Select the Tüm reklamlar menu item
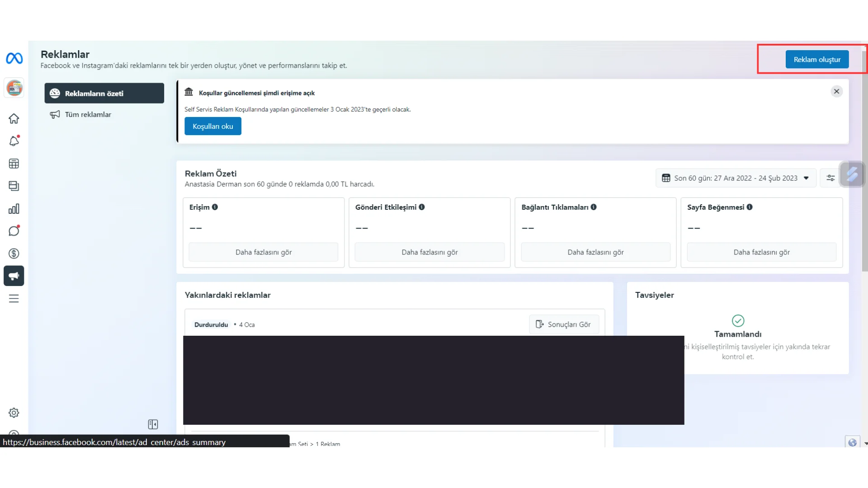Screen dimensions: 868x488 tap(88, 114)
